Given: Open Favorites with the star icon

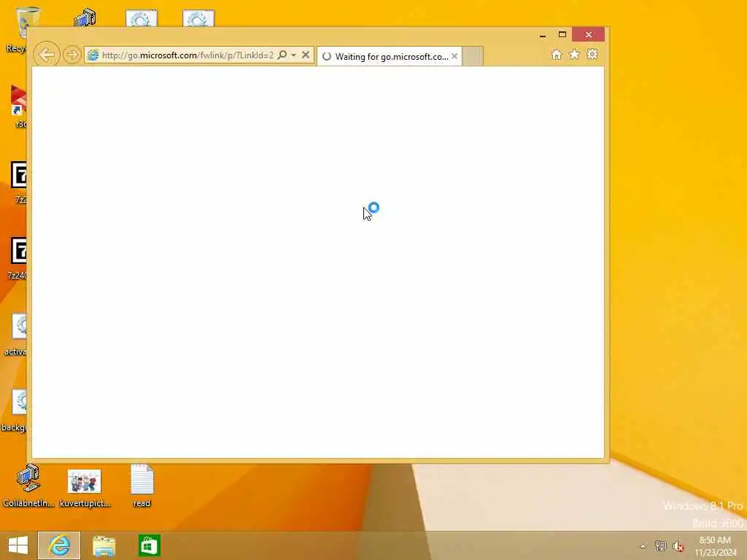Looking at the screenshot, I should pyautogui.click(x=574, y=54).
